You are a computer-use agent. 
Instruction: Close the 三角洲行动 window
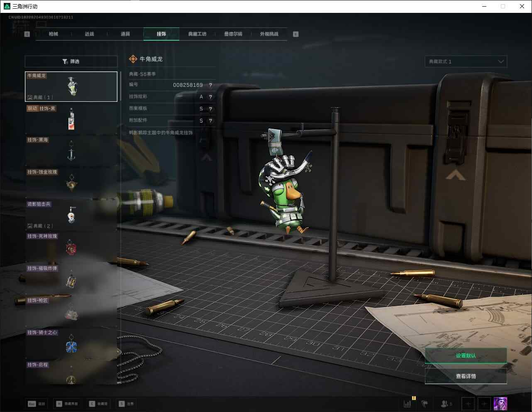tap(522, 6)
